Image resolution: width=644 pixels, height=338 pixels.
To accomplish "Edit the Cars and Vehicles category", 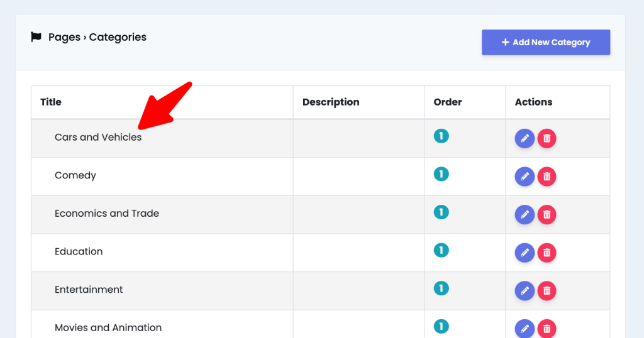I will [x=525, y=139].
